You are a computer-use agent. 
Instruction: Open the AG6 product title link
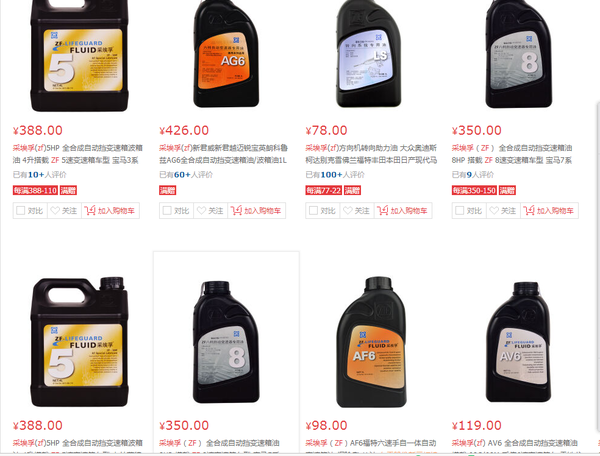click(x=223, y=154)
